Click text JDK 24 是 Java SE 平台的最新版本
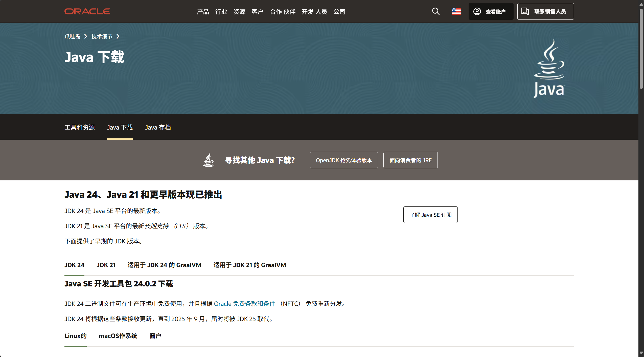This screenshot has height=357, width=644. (x=113, y=211)
